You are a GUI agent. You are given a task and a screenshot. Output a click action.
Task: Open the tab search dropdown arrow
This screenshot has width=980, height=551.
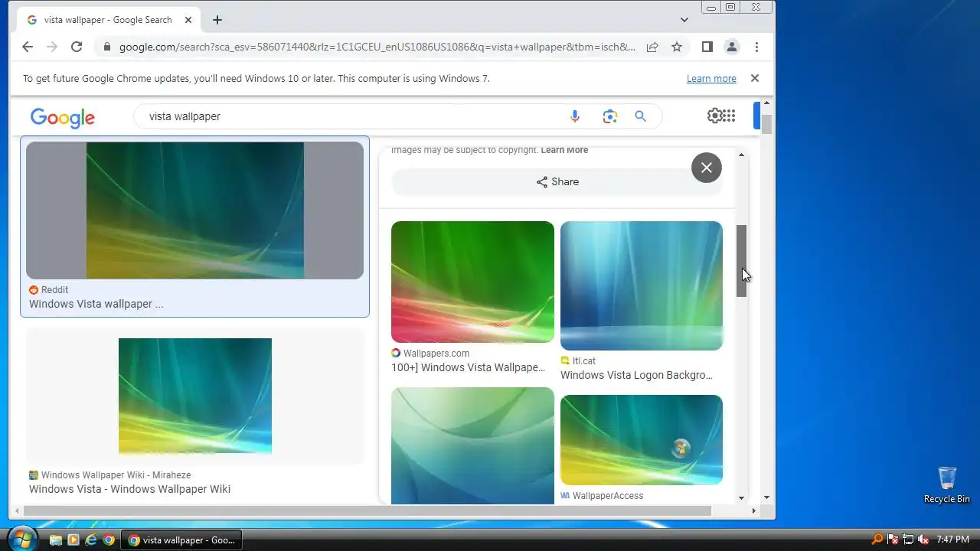[x=684, y=20]
